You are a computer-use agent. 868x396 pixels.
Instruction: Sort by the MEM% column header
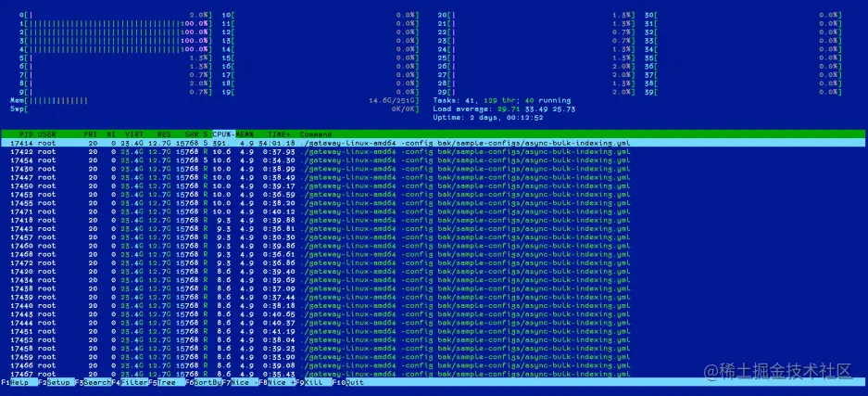[x=245, y=134]
